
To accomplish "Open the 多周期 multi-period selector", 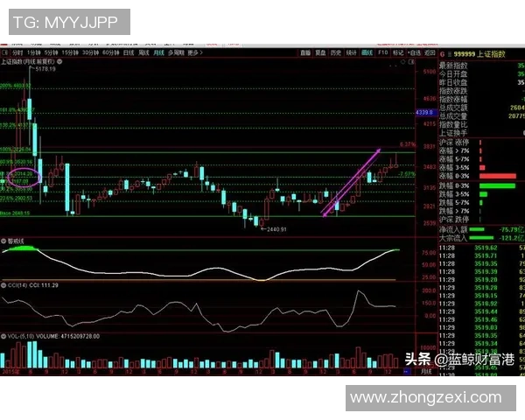I will coord(174,52).
